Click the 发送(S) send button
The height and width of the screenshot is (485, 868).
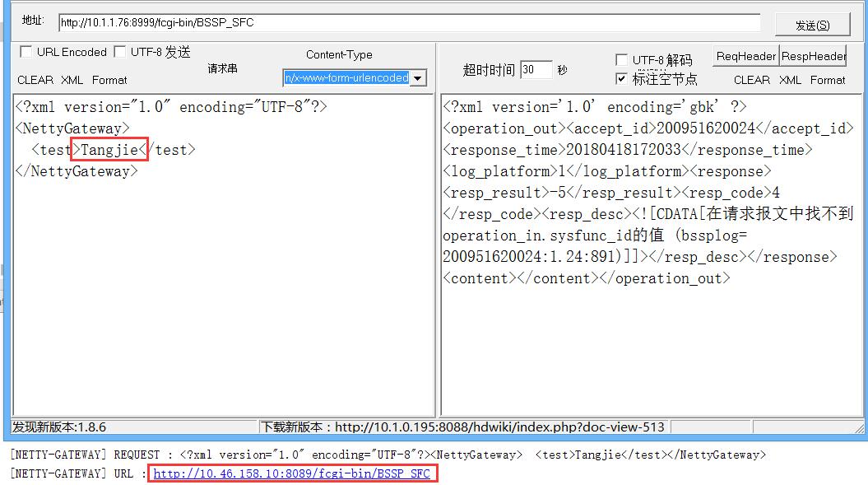812,25
